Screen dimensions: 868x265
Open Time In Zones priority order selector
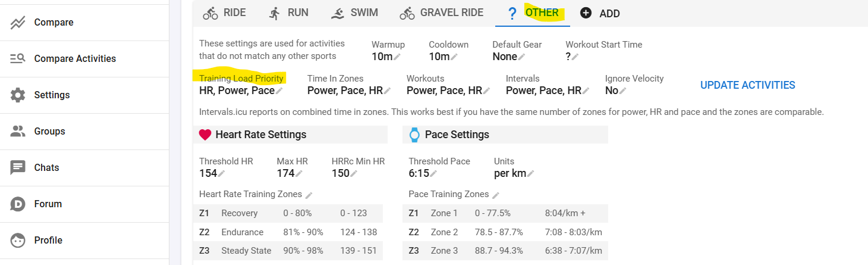pyautogui.click(x=388, y=91)
